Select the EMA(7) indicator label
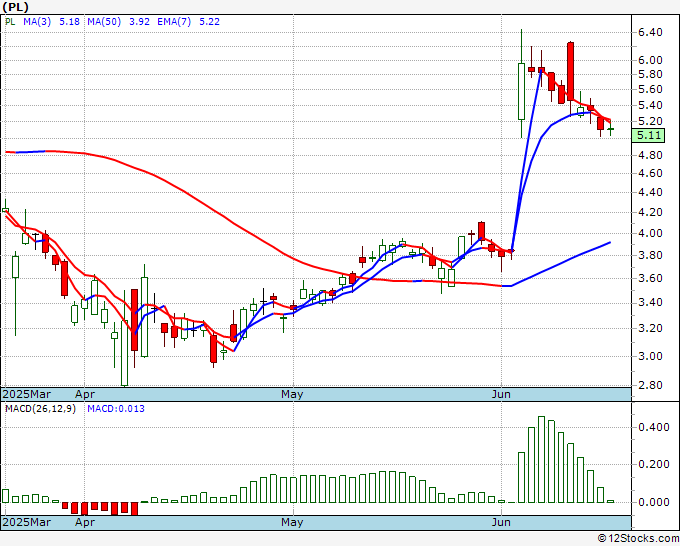 point(174,22)
